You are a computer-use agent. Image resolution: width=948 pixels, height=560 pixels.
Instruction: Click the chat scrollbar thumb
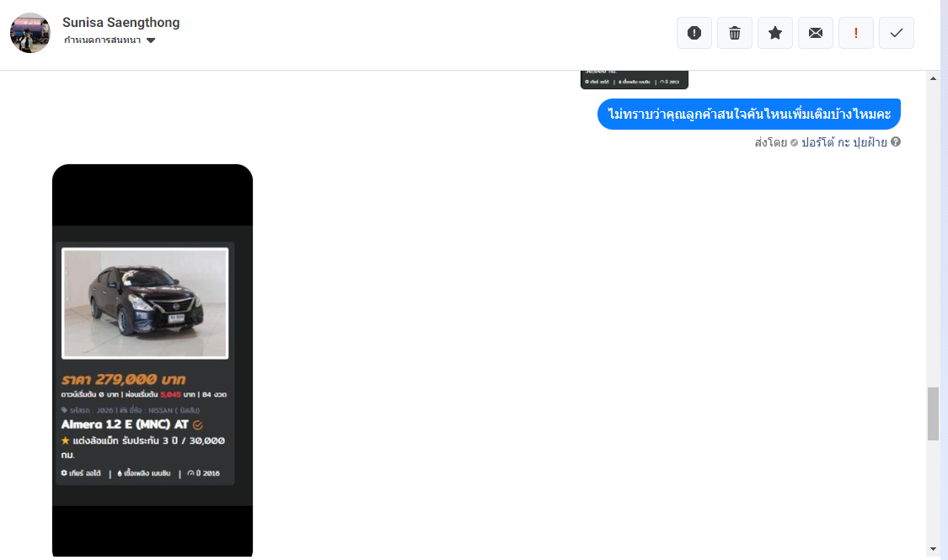pyautogui.click(x=933, y=413)
